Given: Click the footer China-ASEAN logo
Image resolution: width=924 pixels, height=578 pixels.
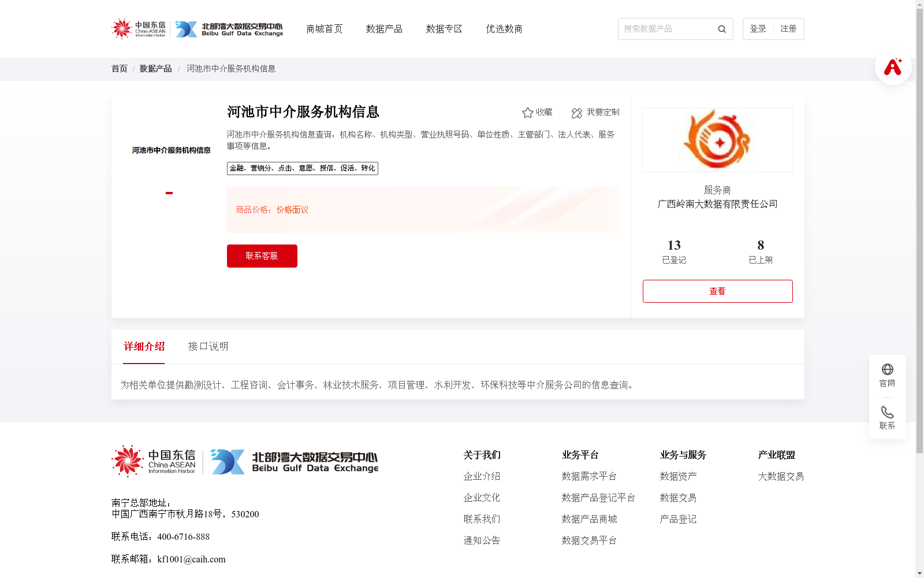Looking at the screenshot, I should (154, 461).
